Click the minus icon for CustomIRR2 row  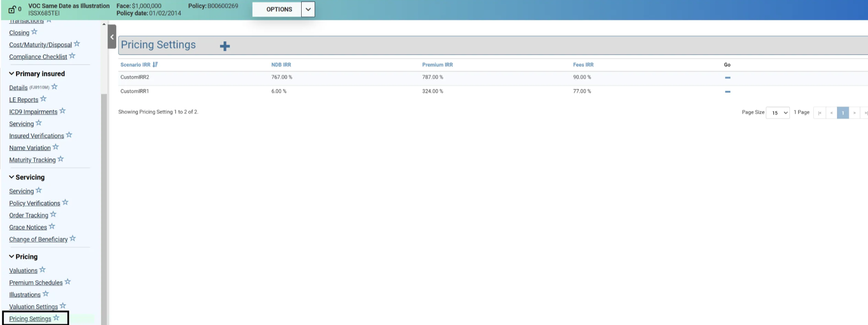[727, 78]
